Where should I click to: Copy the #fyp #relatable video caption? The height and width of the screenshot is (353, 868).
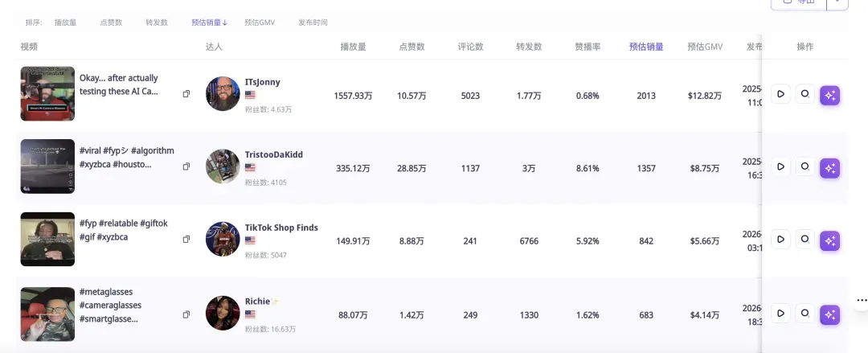click(x=186, y=240)
